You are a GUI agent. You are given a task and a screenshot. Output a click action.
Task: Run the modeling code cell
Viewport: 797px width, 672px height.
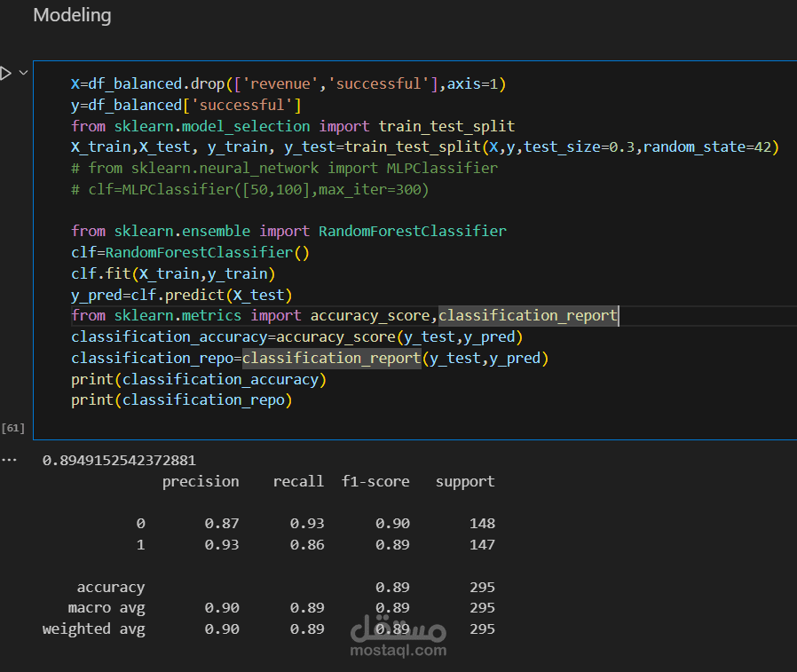coord(5,73)
